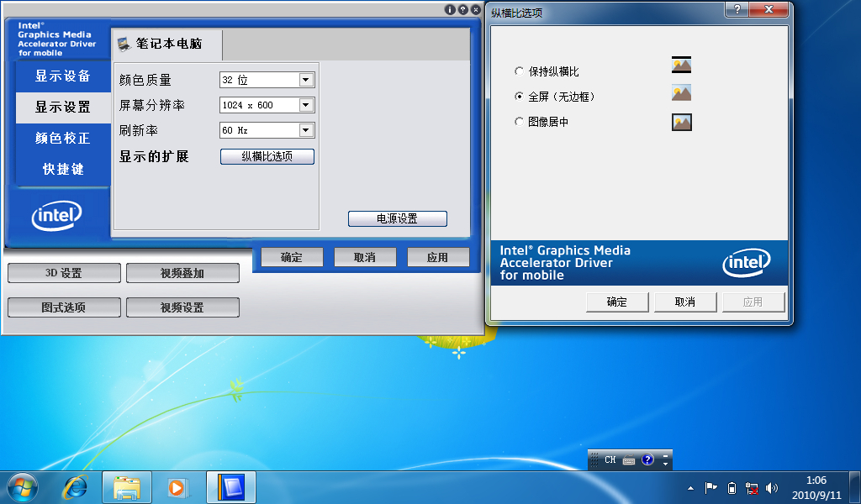Click the 纵横比选项 button

[267, 157]
